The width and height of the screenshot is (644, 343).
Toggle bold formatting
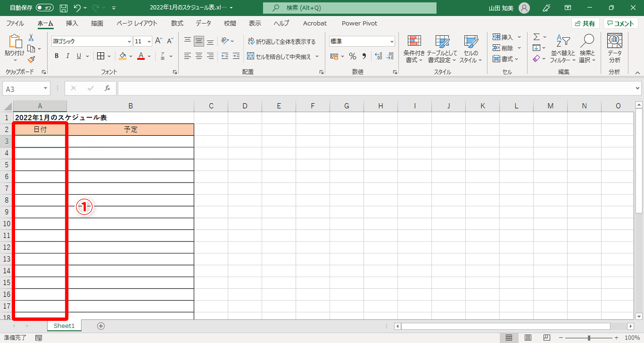[x=57, y=56]
